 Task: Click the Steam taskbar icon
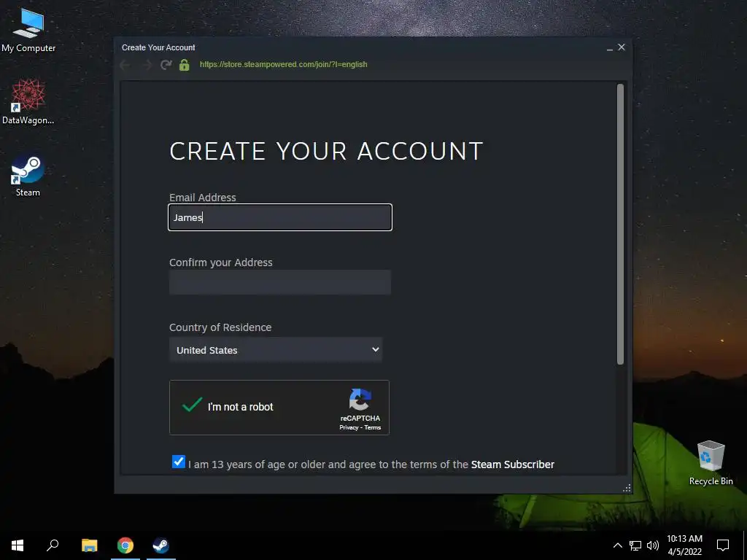point(160,545)
